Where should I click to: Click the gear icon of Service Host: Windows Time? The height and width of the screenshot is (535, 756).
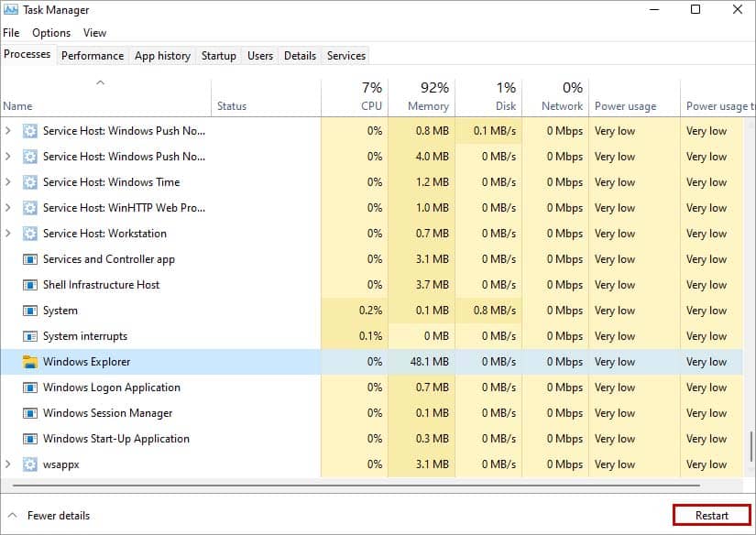tap(30, 182)
